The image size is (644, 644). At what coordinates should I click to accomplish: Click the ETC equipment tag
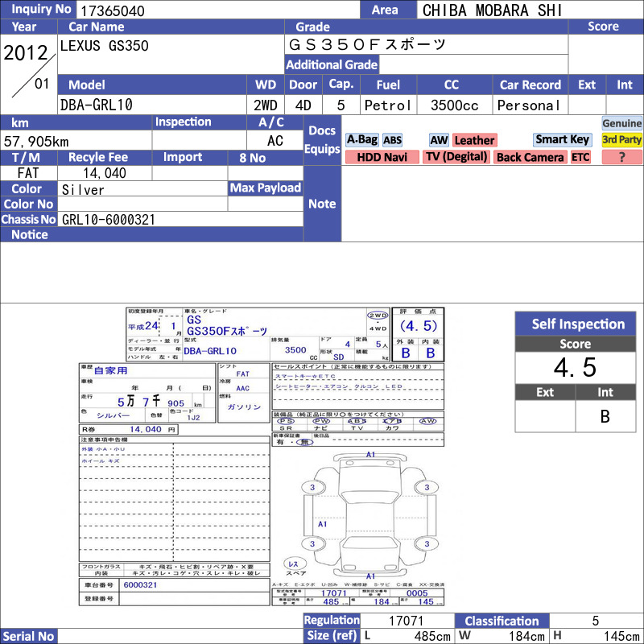click(580, 157)
